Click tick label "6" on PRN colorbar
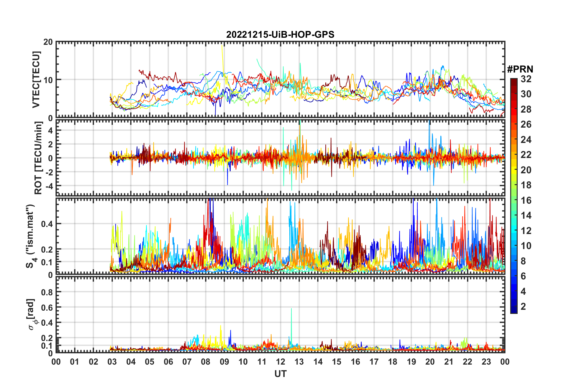561x392 pixels. 523,276
